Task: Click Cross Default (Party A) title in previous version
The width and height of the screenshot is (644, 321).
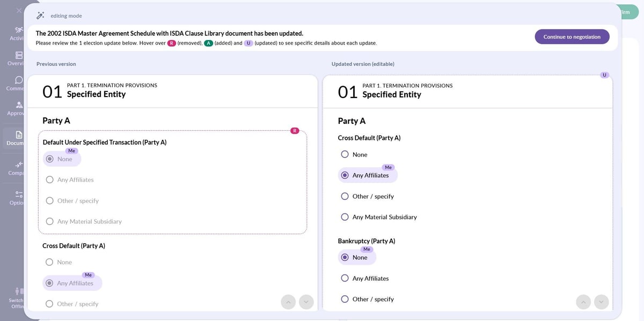Action: [x=74, y=245]
